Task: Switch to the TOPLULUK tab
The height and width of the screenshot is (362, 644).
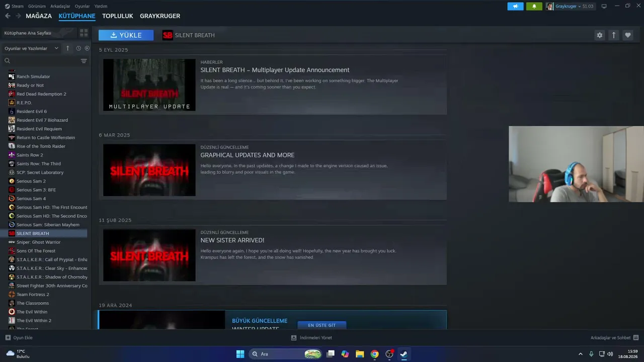Action: pos(118,16)
